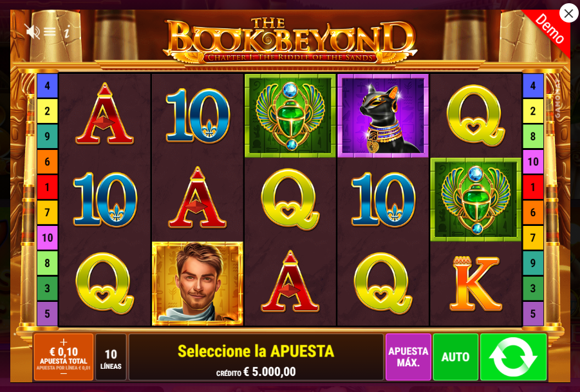Open the hamburger menu icon
Viewport: 580px width, 392px height.
tap(50, 32)
